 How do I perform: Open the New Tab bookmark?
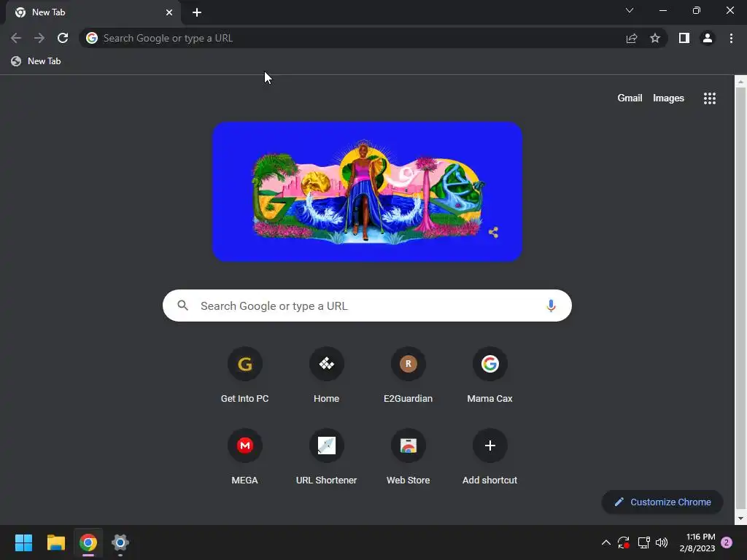click(36, 61)
